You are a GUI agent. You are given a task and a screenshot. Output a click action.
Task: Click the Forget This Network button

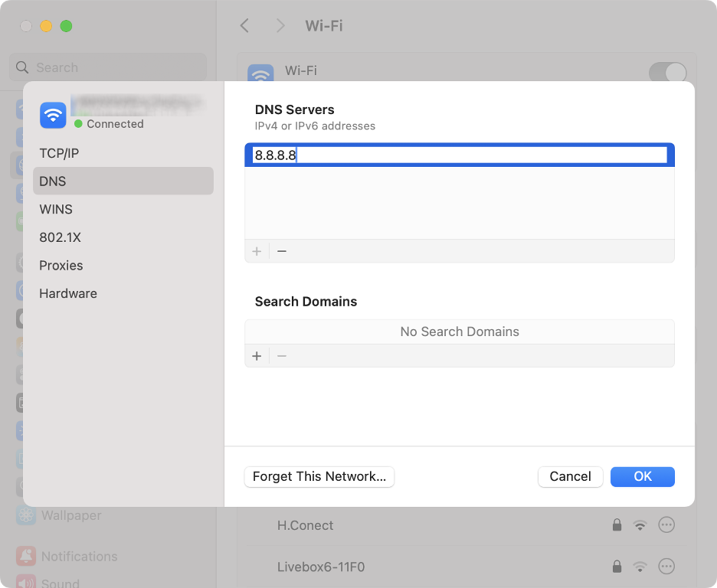319,476
